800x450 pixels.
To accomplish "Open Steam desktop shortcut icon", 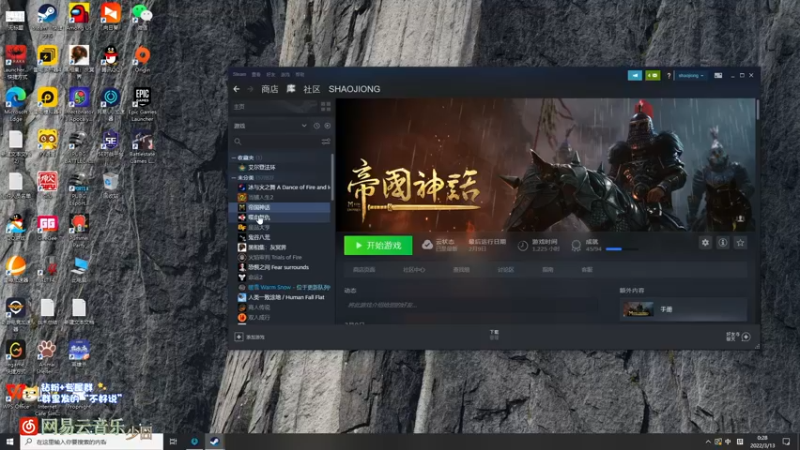I will click(x=47, y=13).
